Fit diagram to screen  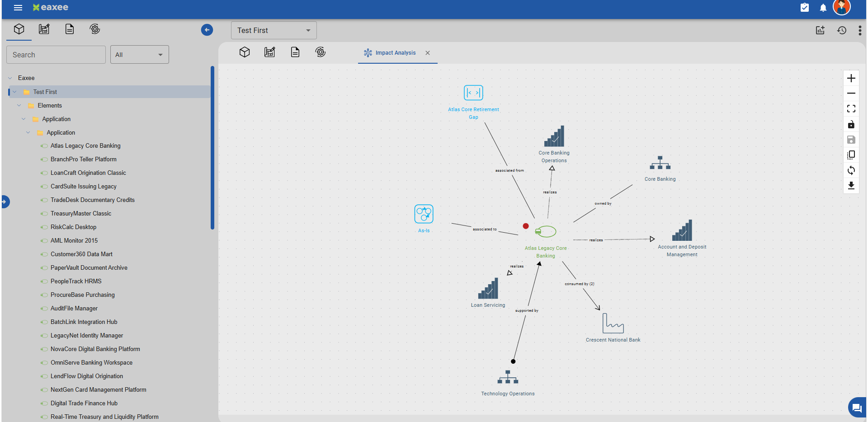pos(851,109)
